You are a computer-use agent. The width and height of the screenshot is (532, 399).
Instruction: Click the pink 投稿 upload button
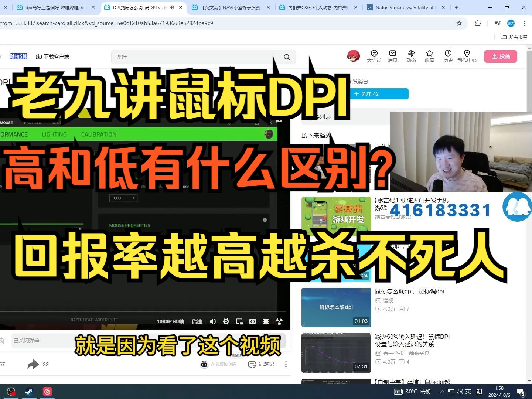pos(501,56)
